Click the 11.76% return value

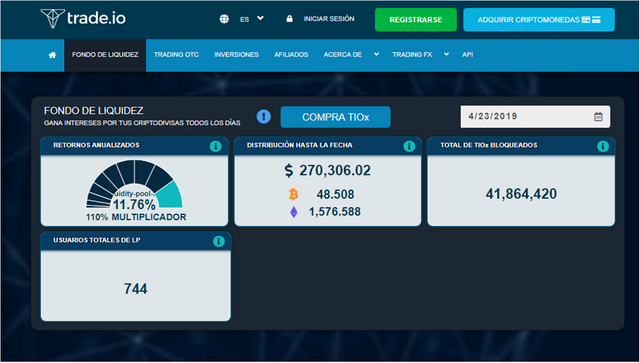[x=134, y=204]
